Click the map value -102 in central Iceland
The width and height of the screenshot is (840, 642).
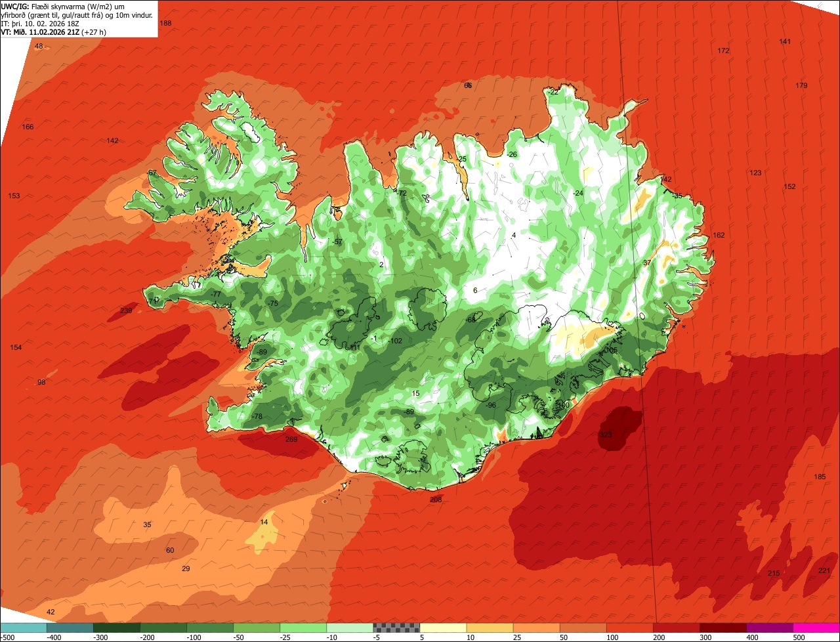coord(395,341)
